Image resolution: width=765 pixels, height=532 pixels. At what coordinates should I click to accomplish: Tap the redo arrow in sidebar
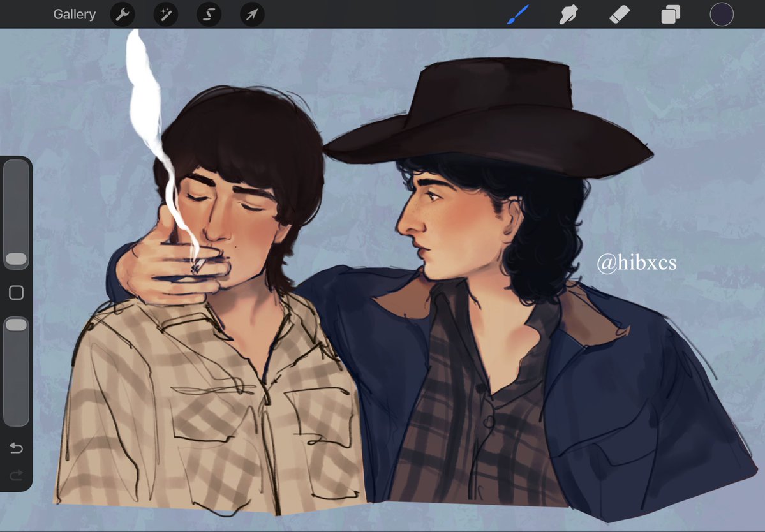(16, 475)
